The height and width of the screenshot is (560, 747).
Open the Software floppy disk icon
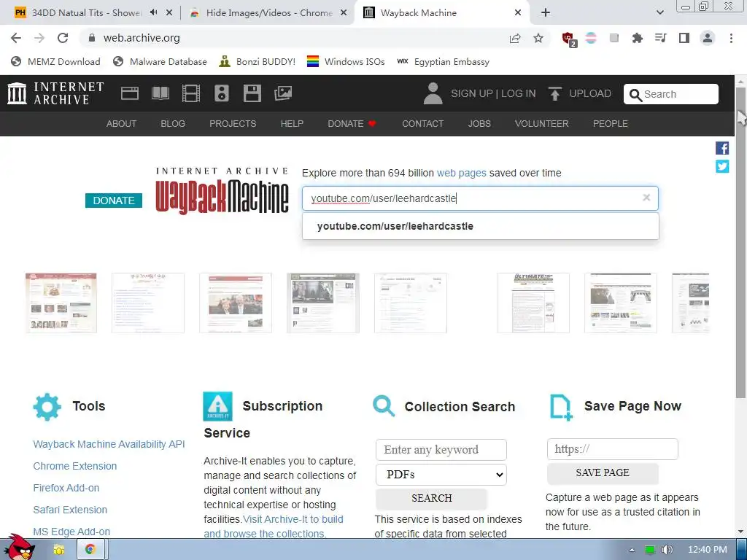pos(252,93)
